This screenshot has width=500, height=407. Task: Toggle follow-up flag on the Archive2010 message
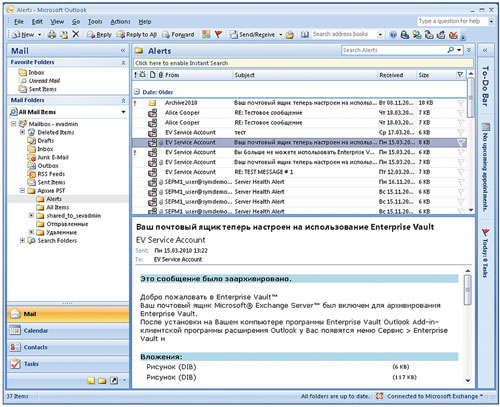[461, 103]
